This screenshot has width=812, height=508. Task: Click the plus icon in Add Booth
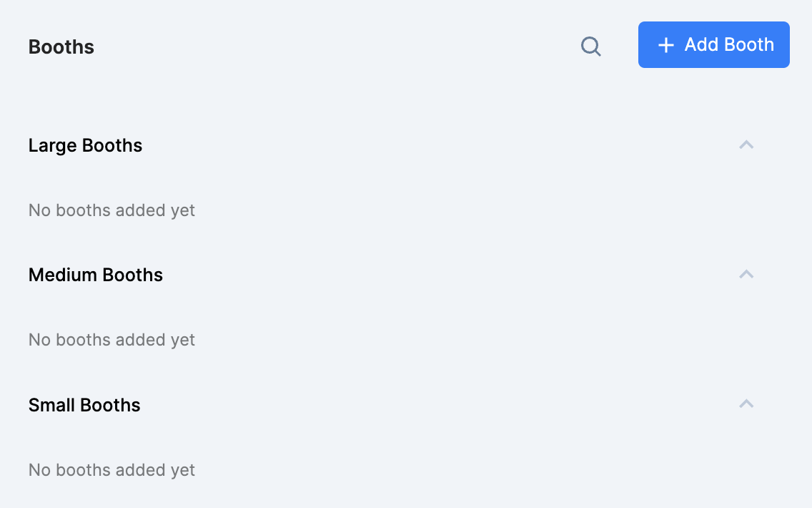(665, 45)
